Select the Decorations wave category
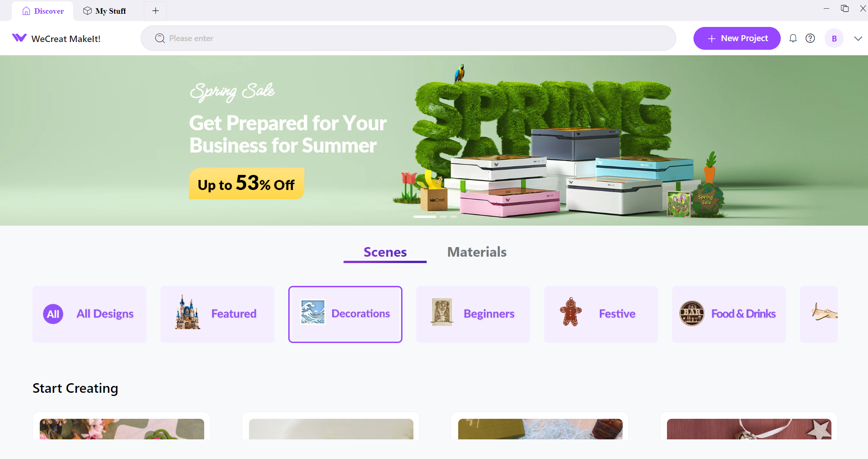The image size is (868, 459). [x=345, y=314]
